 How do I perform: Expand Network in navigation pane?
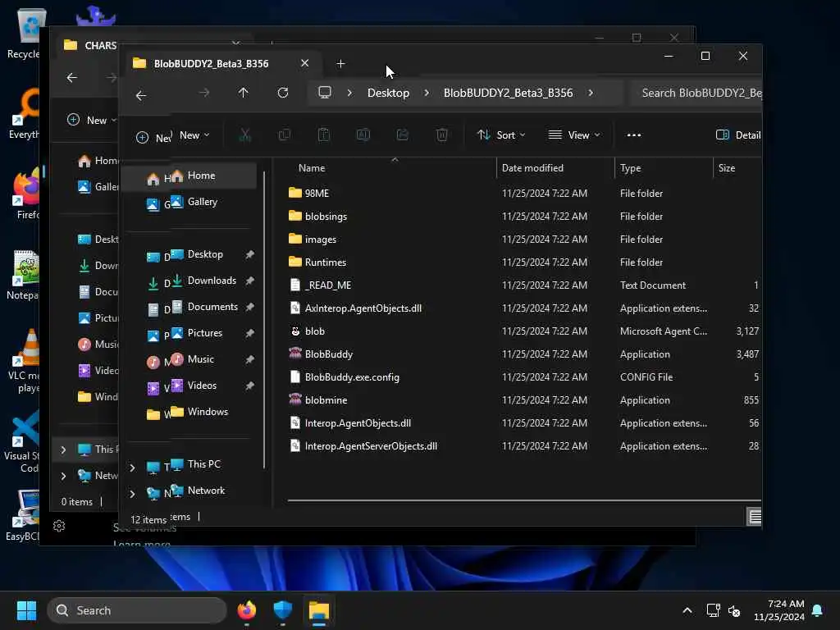point(132,493)
